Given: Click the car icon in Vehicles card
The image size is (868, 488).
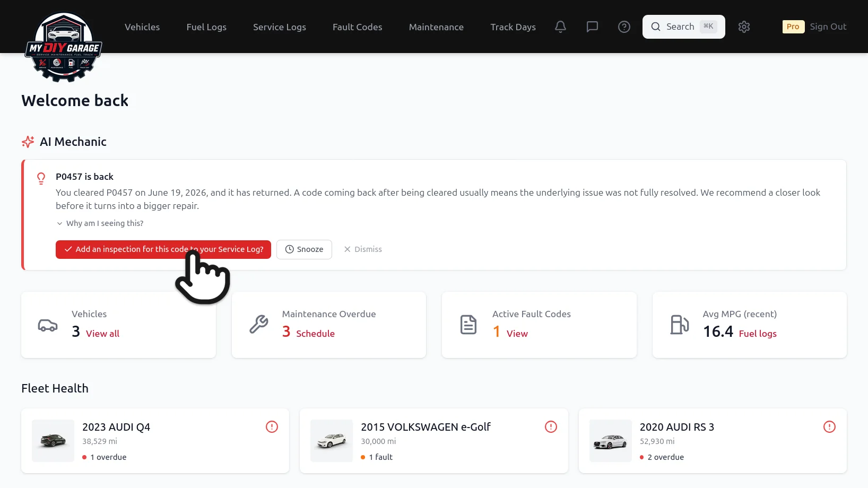Looking at the screenshot, I should pyautogui.click(x=48, y=325).
